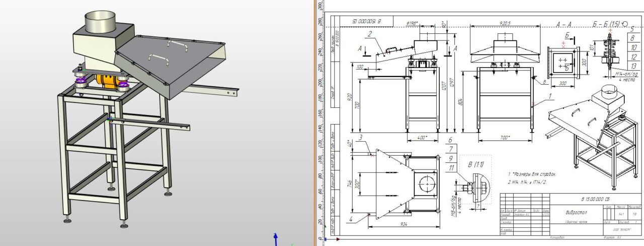Select the yellow vibration motor in 3D model
This screenshot has width=644, height=246.
(108, 82)
